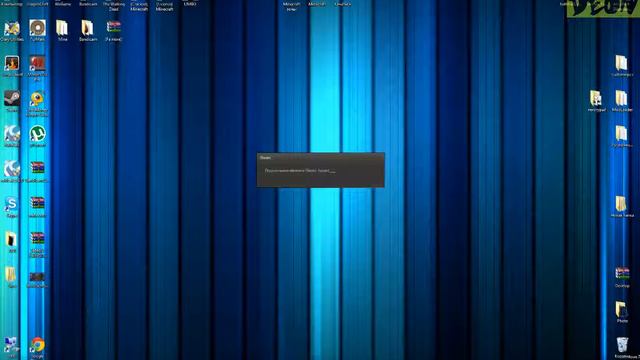Open the Recycle Bin

click(622, 347)
